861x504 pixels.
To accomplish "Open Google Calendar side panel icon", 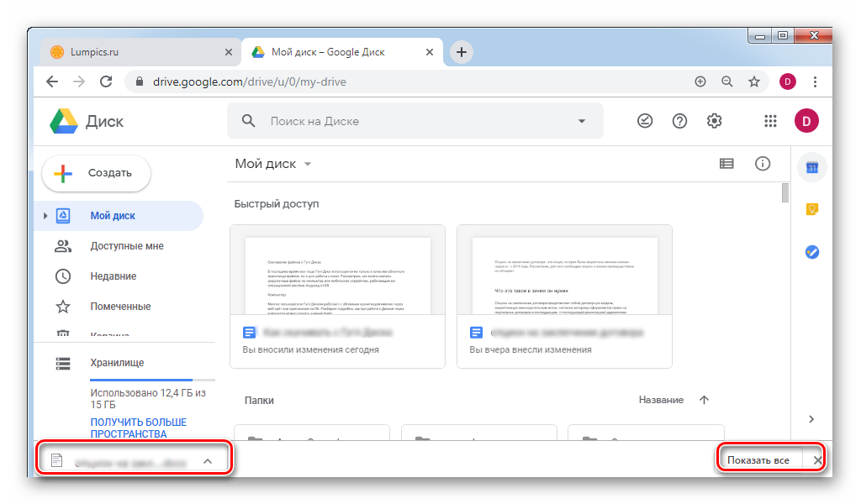I will coord(811,167).
